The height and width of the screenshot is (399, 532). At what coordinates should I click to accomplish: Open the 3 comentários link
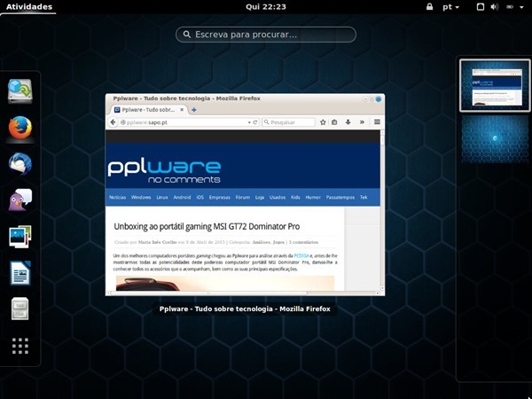[303, 242]
